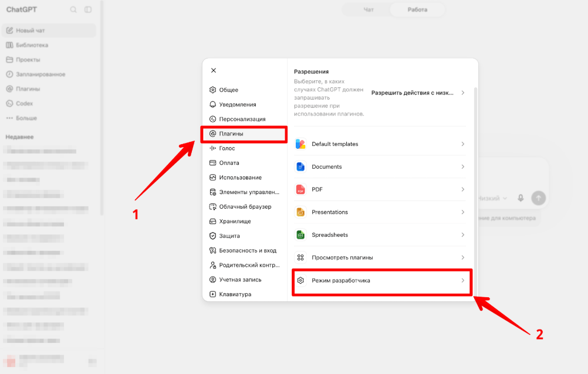Screen dimensions: 588x374
Task: Expand the Просмотреть плагины chevron
Action: click(x=463, y=257)
